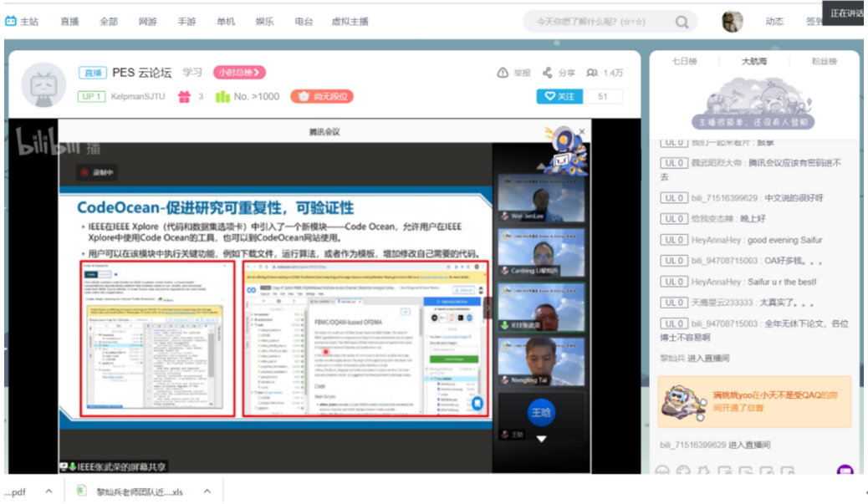Open the user avatar in top navigation
This screenshot has height=504, width=868.
pyautogui.click(x=732, y=21)
